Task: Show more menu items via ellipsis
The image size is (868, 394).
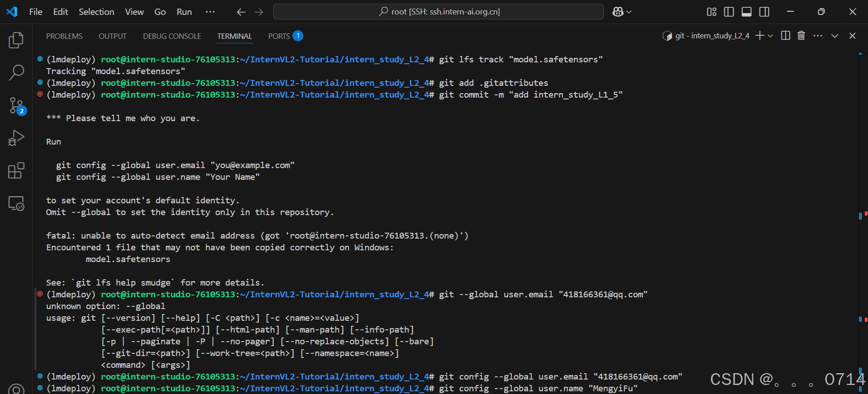Action: [210, 12]
